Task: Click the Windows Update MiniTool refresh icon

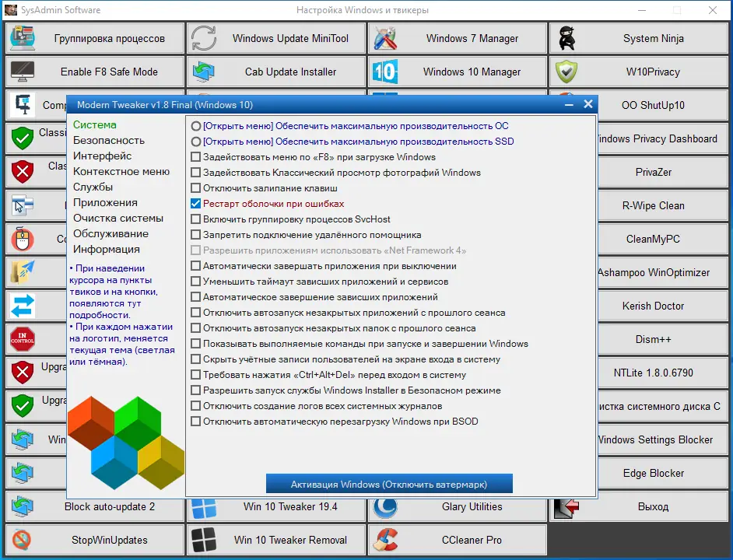Action: point(204,37)
